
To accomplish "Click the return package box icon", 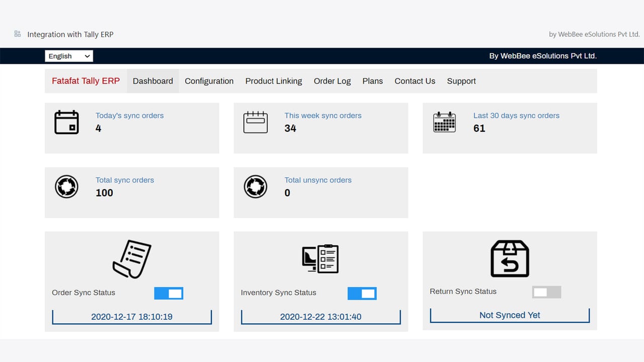I will (x=510, y=258).
